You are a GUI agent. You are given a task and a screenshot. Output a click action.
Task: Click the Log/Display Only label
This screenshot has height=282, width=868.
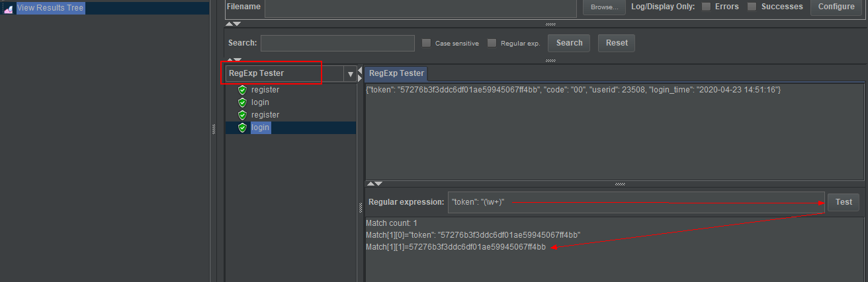tap(663, 7)
